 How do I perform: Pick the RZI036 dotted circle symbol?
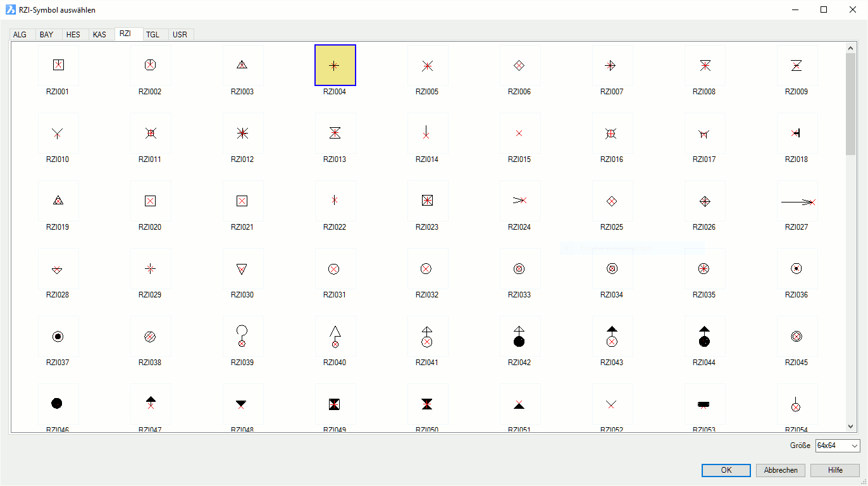point(797,268)
